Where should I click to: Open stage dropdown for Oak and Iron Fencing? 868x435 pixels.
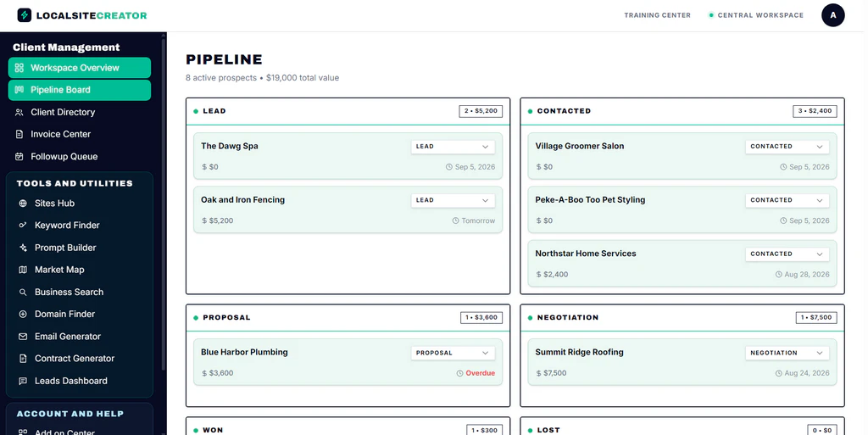[x=453, y=200]
